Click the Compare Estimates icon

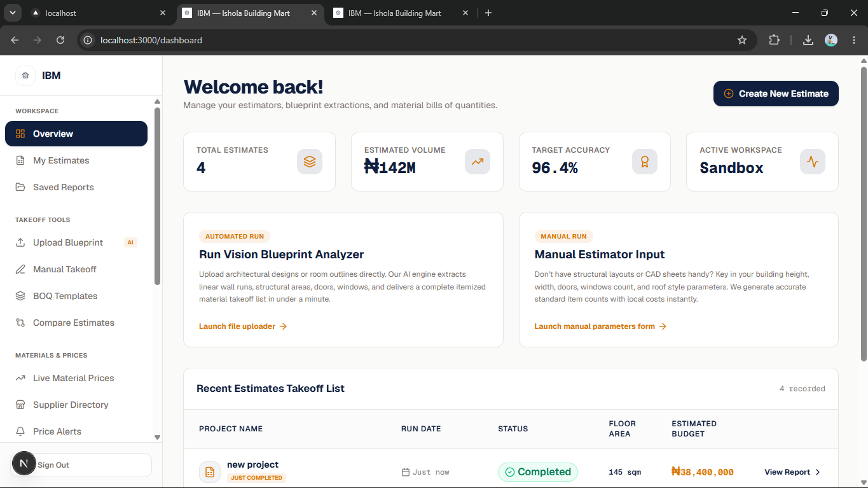click(20, 323)
